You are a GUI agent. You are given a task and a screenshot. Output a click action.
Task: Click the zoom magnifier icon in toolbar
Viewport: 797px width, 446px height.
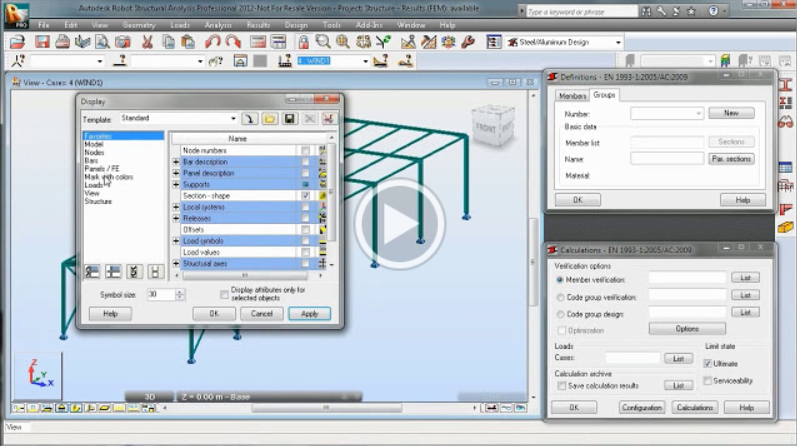click(323, 43)
